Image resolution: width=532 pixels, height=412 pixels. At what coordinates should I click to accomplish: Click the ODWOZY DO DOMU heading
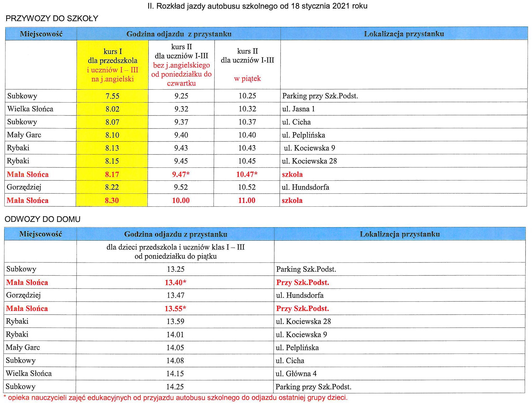point(43,219)
